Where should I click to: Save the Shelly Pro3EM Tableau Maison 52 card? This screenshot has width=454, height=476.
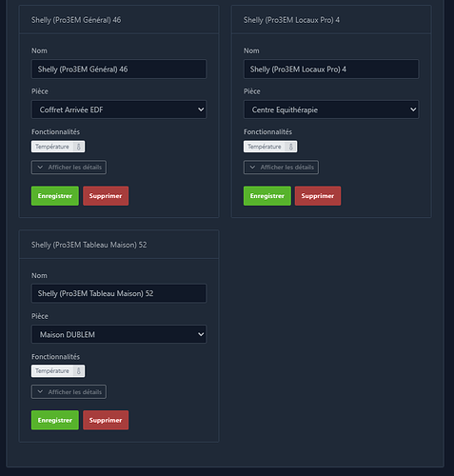pos(55,420)
